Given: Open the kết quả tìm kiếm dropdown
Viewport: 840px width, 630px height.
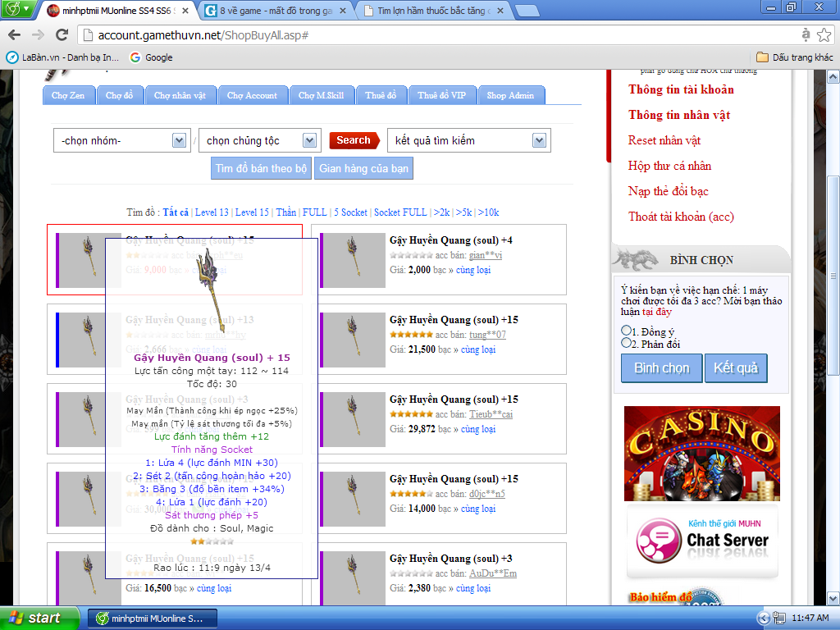Looking at the screenshot, I should [468, 140].
